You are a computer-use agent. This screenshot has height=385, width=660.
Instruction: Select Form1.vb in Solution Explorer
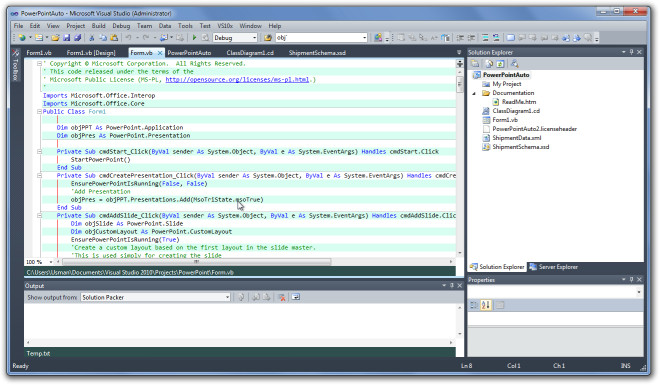pyautogui.click(x=505, y=120)
